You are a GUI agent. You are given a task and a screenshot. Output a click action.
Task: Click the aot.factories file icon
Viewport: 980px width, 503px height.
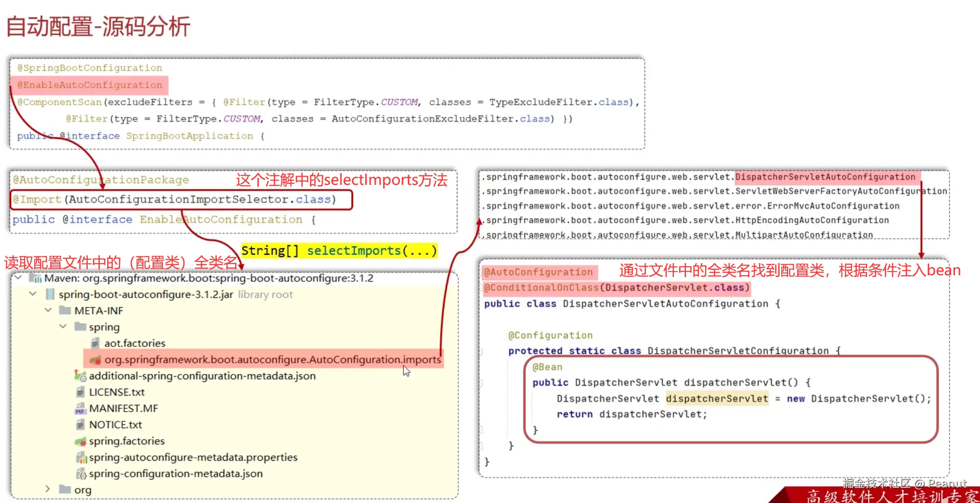point(95,343)
